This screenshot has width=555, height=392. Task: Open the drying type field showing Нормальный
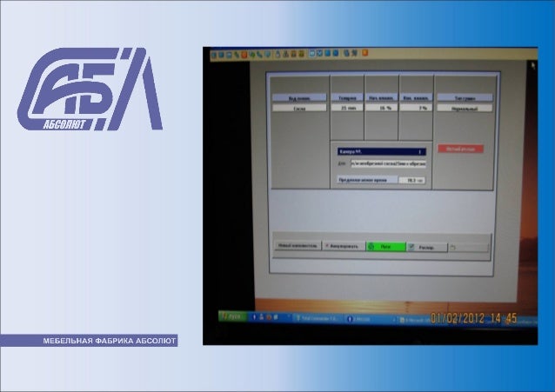coord(465,109)
